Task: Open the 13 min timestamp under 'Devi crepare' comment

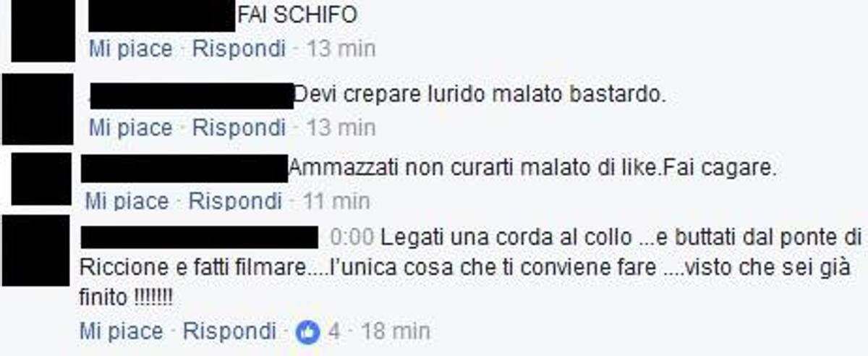Action: tap(341, 128)
